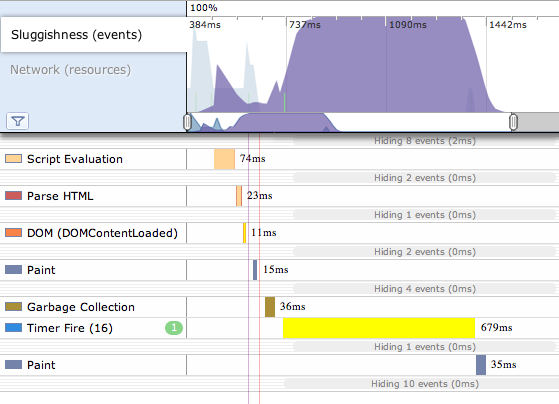Click the filter funnel icon
The width and height of the screenshot is (559, 404).
pyautogui.click(x=17, y=121)
